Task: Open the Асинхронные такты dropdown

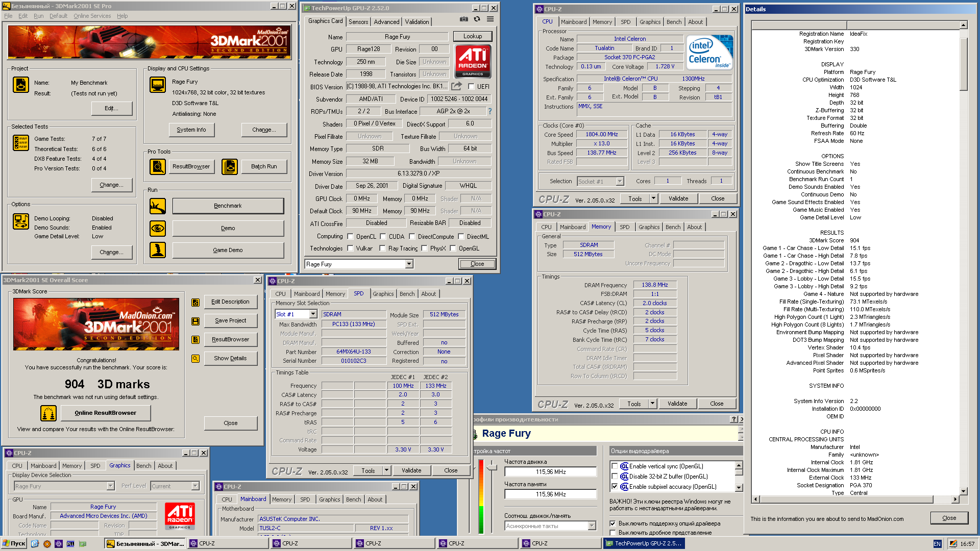Action: click(592, 526)
